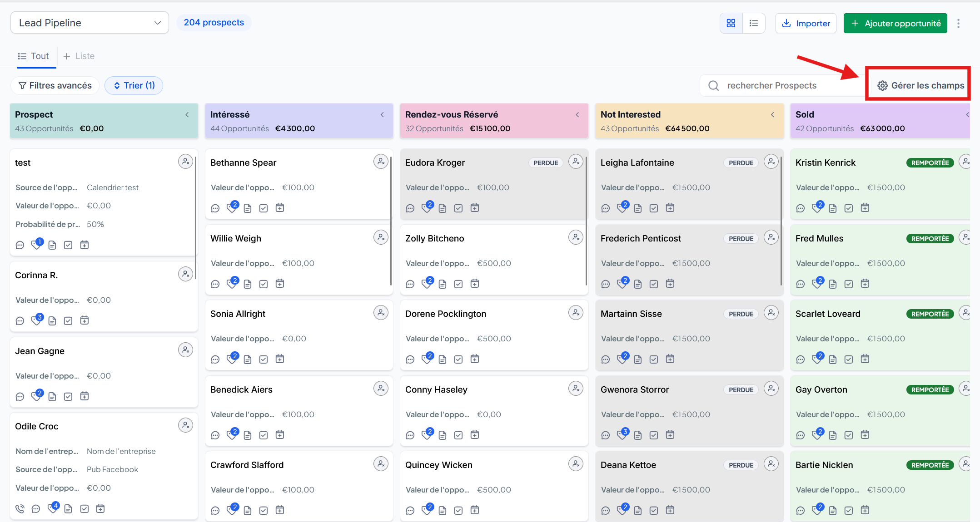The width and height of the screenshot is (980, 522).
Task: Click the task checkbox icon on Zolly Bitcheno card
Action: coord(458,284)
